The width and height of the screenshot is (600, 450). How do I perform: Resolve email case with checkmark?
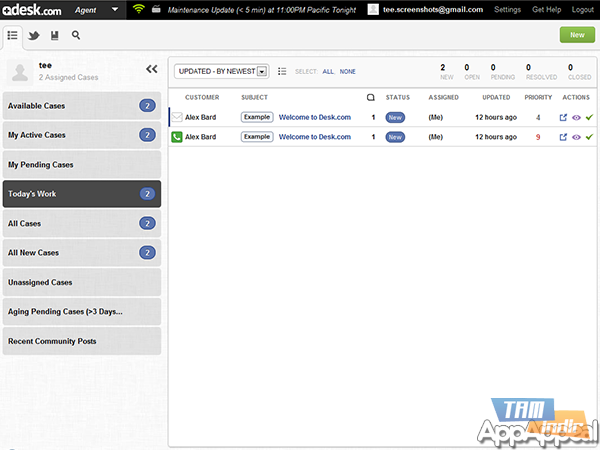tap(589, 117)
